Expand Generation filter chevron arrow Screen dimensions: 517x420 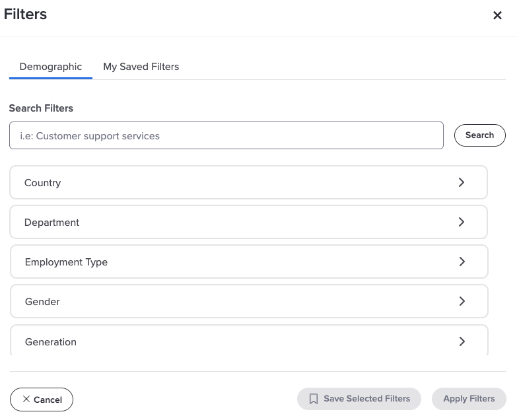[x=462, y=341]
